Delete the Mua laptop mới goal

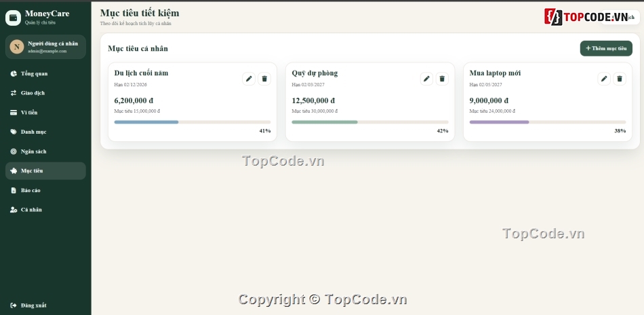pos(620,79)
